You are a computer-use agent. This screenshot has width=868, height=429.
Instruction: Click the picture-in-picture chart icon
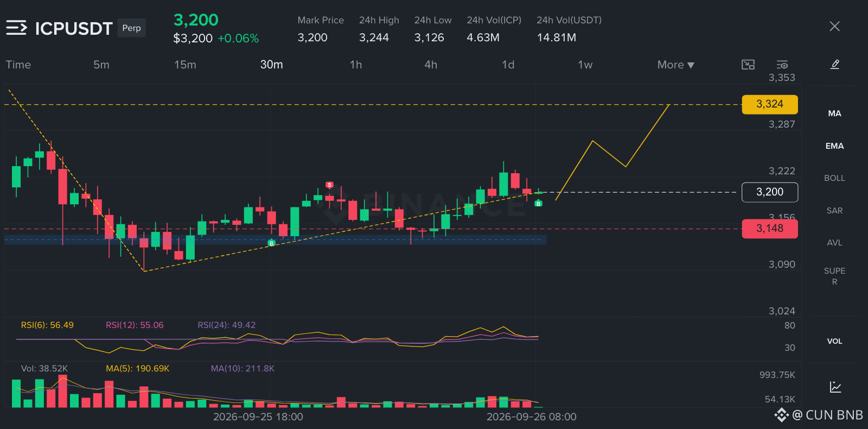tap(748, 65)
